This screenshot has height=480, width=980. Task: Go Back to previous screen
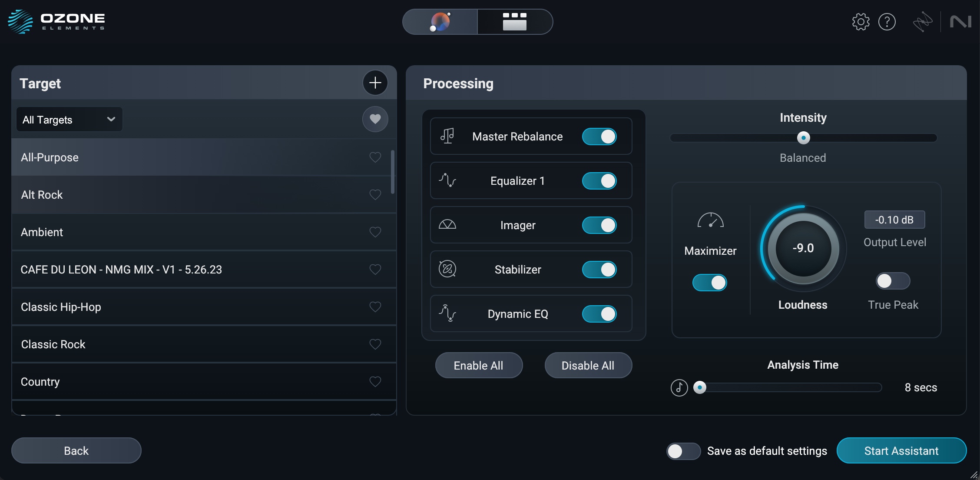pyautogui.click(x=76, y=450)
